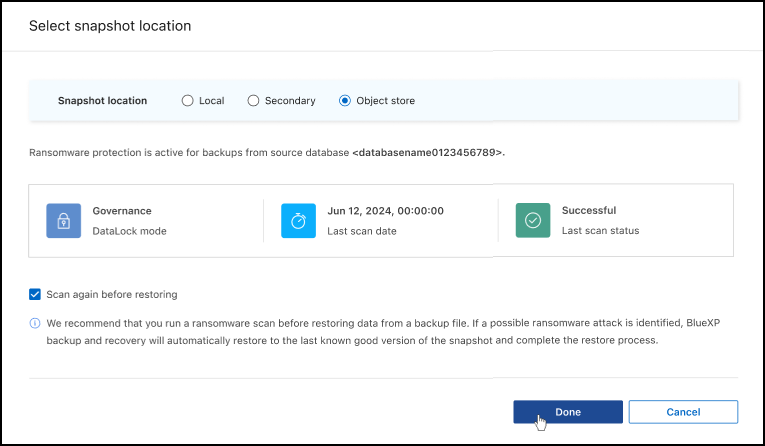Click the Cancel button
765x446 pixels.
pos(683,412)
